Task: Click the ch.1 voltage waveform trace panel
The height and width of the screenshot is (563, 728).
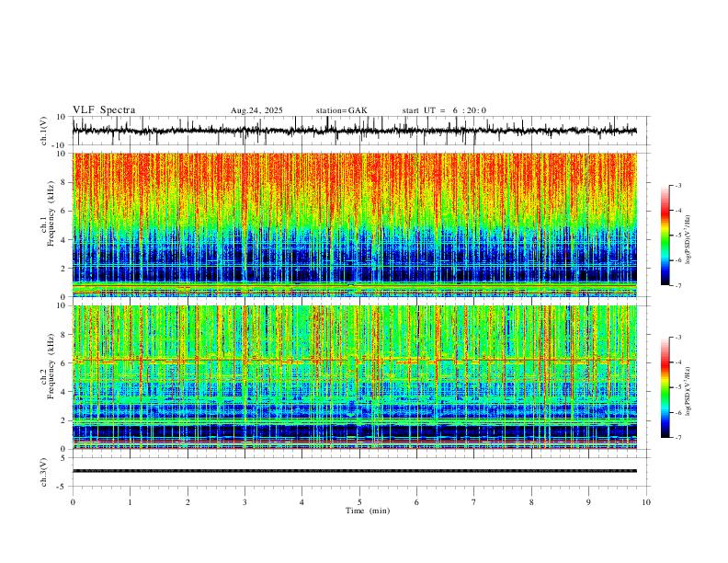Action: (361, 131)
